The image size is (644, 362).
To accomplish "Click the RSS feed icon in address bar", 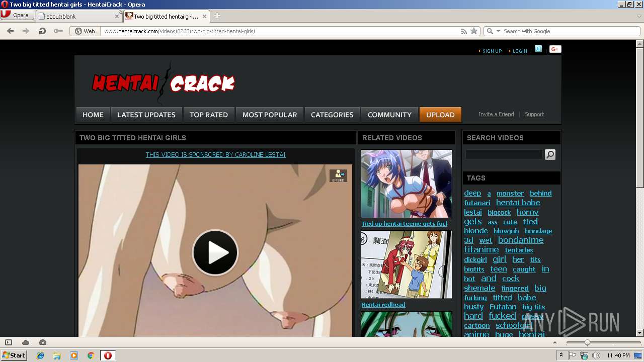I will (464, 31).
